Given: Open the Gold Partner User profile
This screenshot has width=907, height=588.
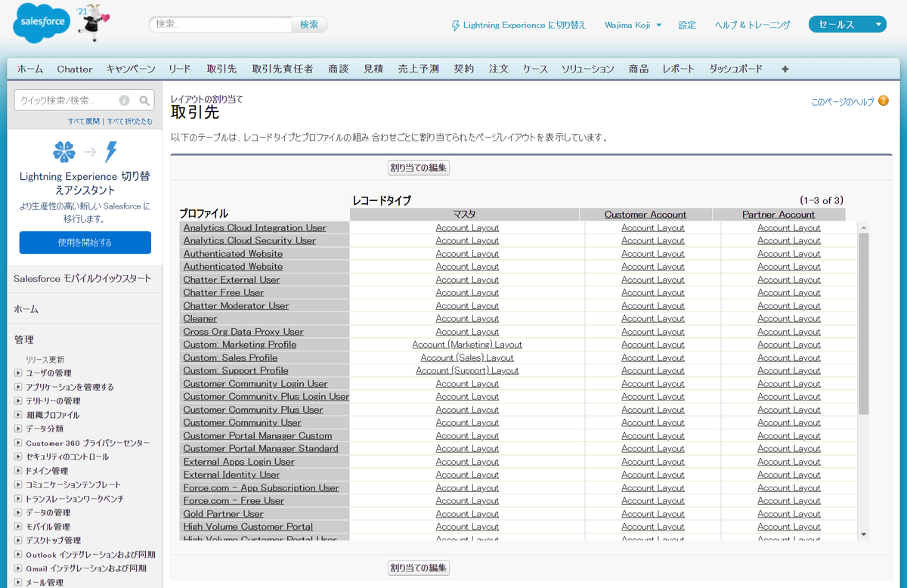Looking at the screenshot, I should [223, 514].
